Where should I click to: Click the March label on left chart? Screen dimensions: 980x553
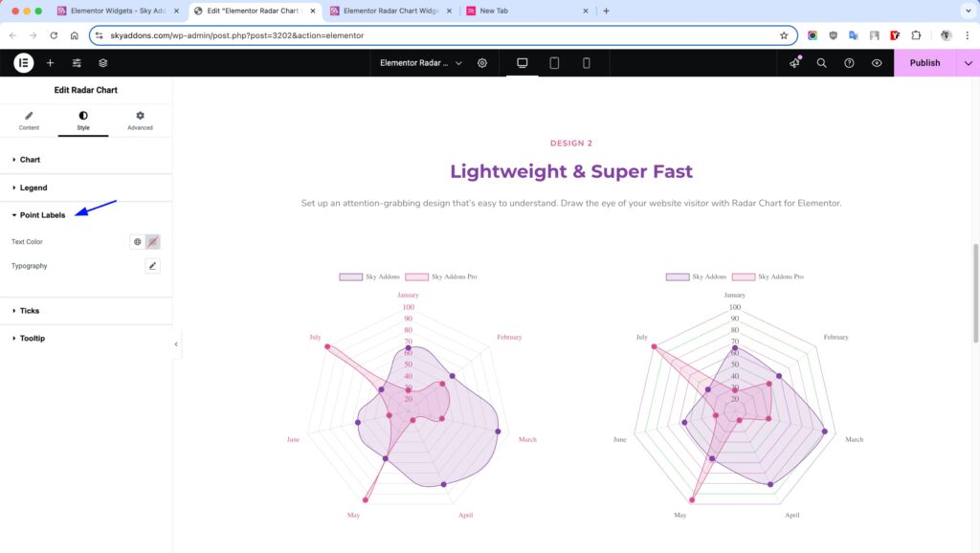coord(527,439)
